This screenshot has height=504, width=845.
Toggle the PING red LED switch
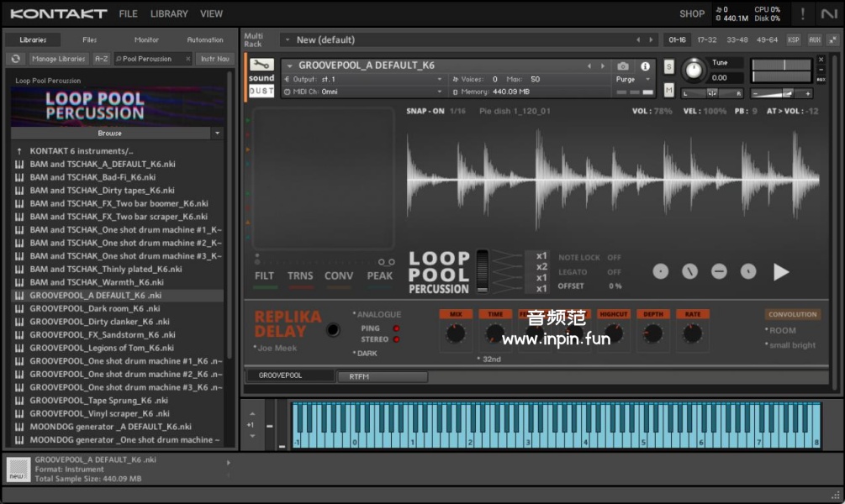396,328
